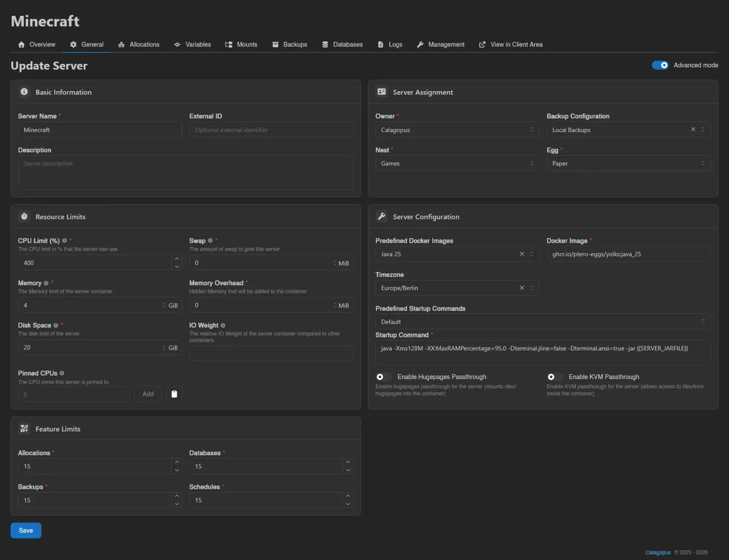Switch to the Allocations tab

coord(139,44)
